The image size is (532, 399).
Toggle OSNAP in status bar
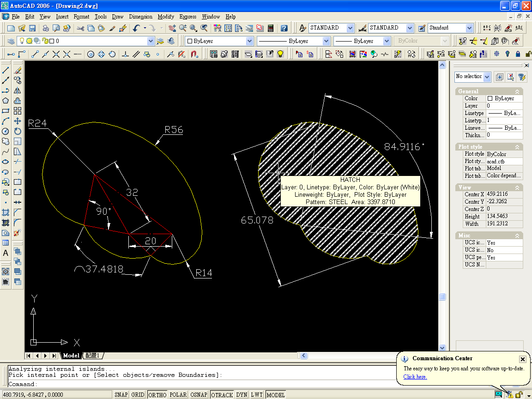tap(199, 394)
